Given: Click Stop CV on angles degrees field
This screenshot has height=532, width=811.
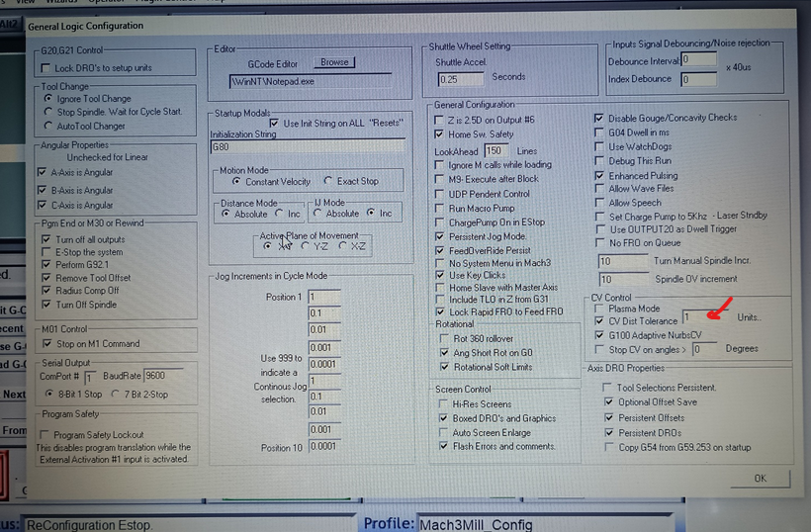Looking at the screenshot, I should [704, 349].
